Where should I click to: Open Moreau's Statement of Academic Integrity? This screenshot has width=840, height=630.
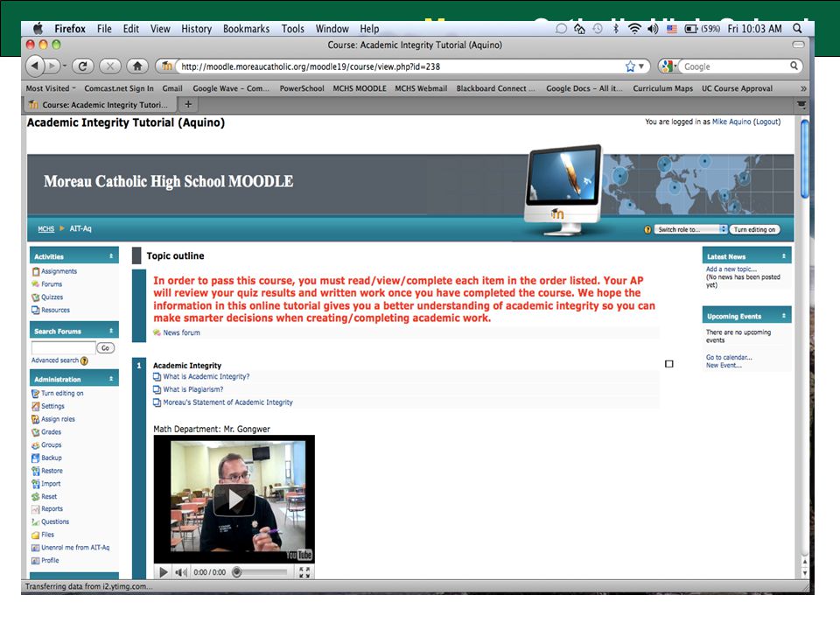click(x=227, y=402)
